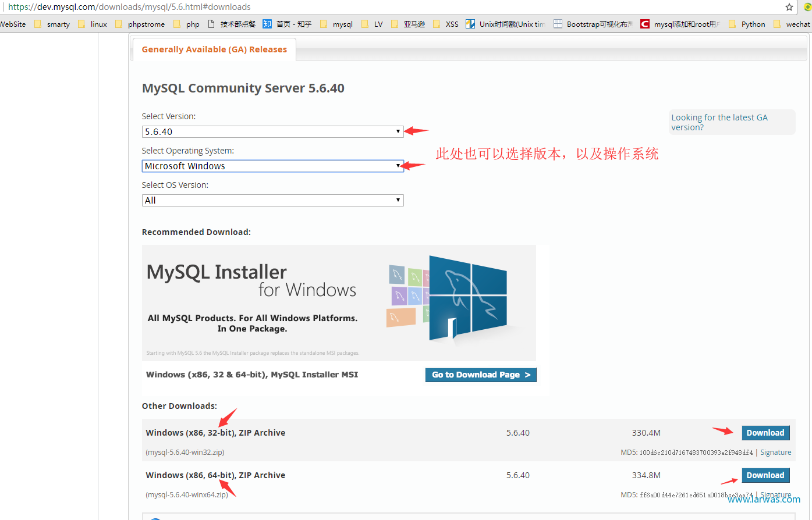Viewport: 812px width, 520px height.
Task: Bookmark this page with the star icon
Action: [789, 7]
